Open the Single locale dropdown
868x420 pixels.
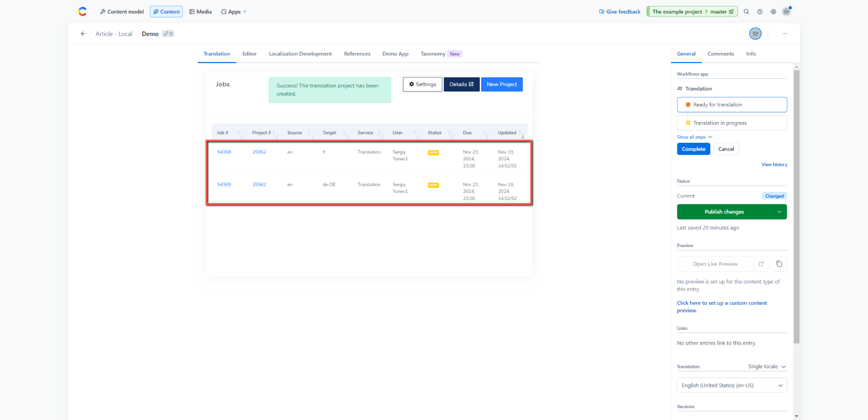click(x=767, y=367)
